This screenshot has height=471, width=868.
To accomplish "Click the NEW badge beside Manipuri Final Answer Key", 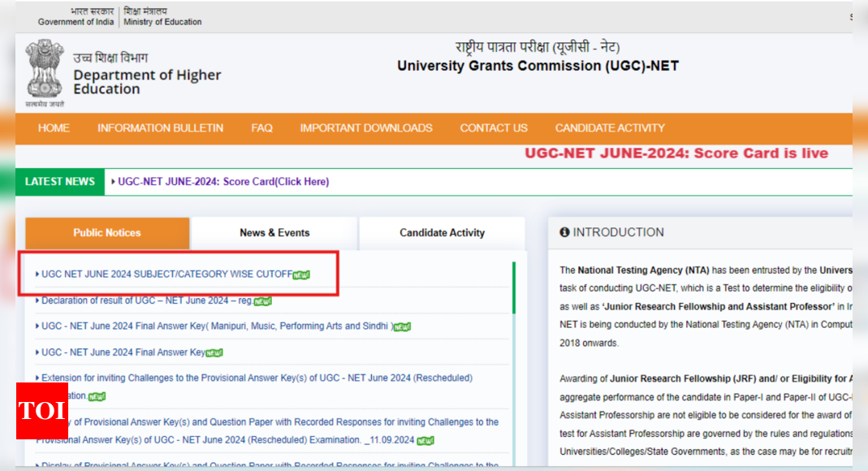I will tap(402, 327).
